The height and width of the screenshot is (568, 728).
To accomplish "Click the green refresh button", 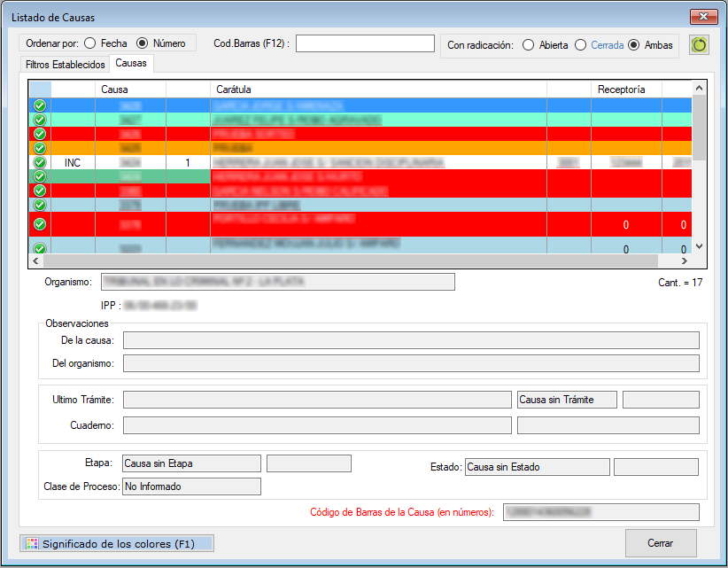I will [700, 44].
